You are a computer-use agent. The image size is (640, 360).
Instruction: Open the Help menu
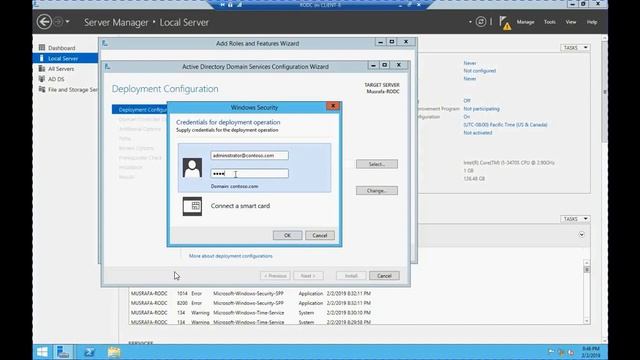click(592, 22)
